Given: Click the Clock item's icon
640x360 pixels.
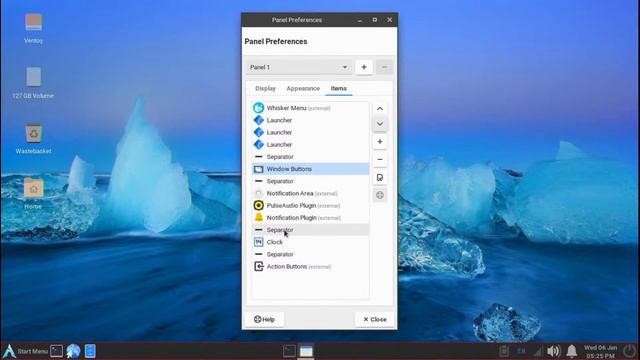Looking at the screenshot, I should pos(258,242).
